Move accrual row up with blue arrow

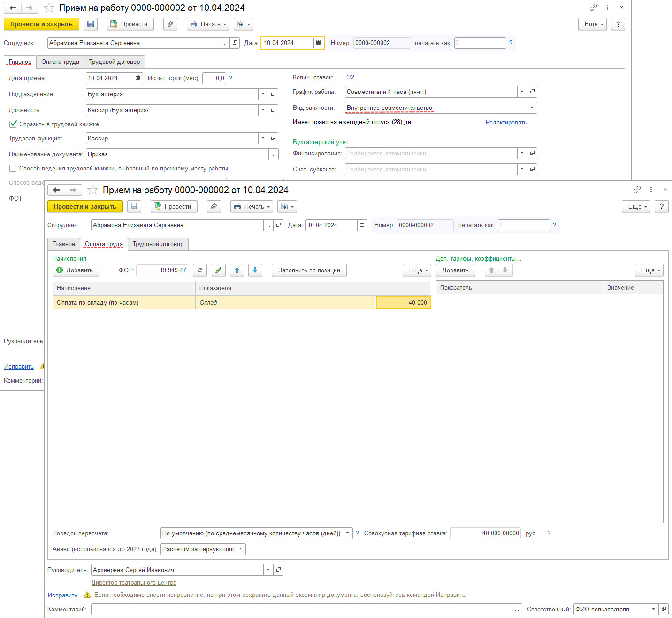[237, 270]
